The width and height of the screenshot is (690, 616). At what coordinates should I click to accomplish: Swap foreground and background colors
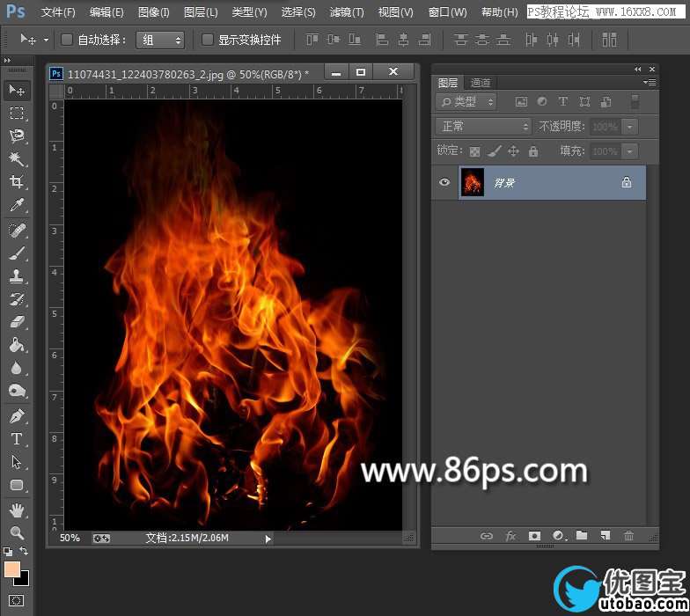click(x=24, y=551)
